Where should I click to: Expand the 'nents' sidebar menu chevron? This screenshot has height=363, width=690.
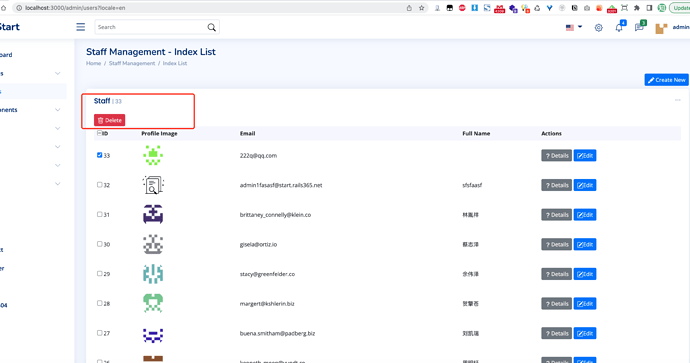point(58,110)
